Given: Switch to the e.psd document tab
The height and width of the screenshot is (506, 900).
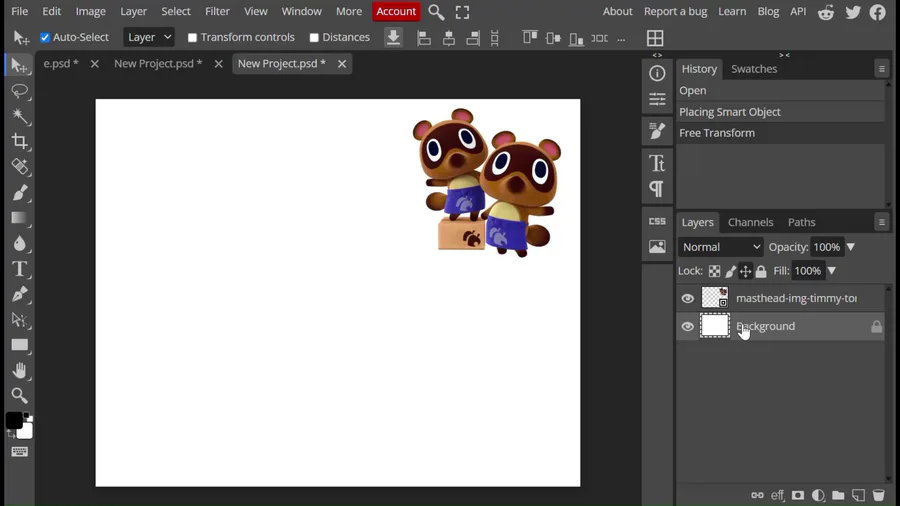Looking at the screenshot, I should (61, 64).
